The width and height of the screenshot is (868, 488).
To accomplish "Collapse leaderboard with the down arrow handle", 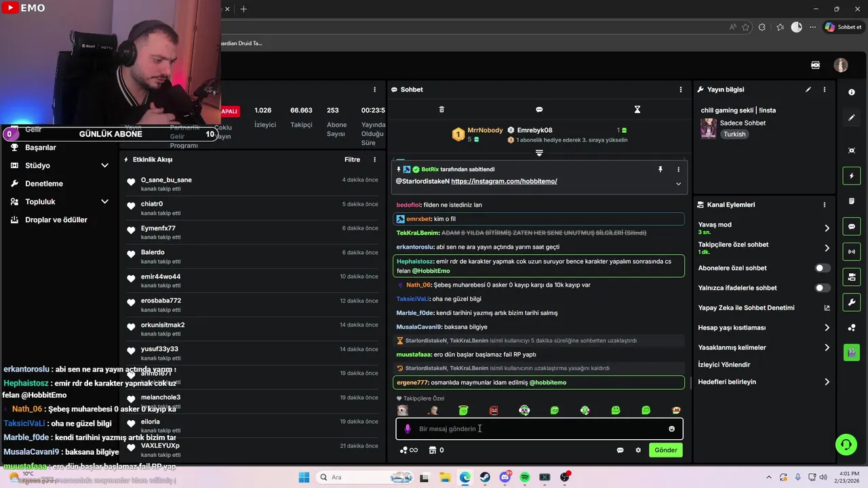I will tap(539, 153).
